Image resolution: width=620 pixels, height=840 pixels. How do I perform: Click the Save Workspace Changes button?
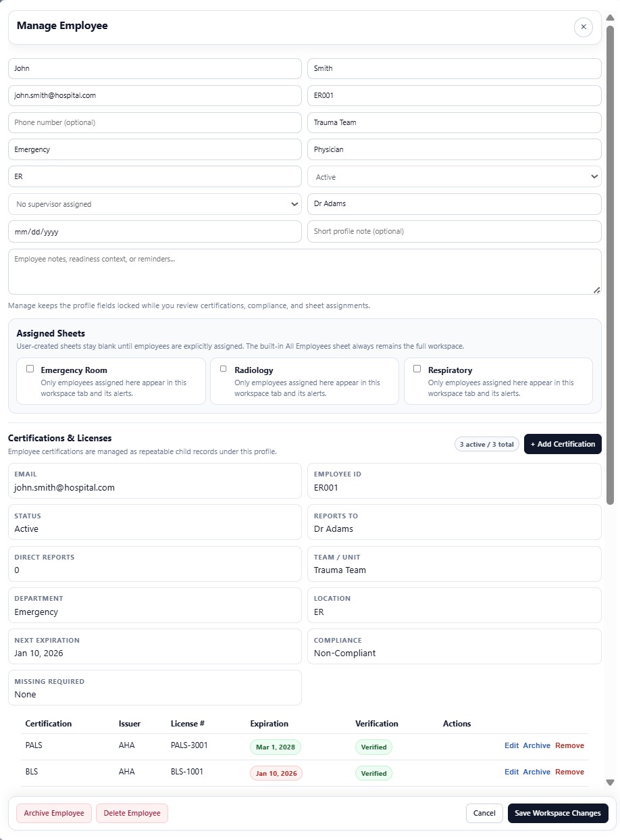[558, 813]
